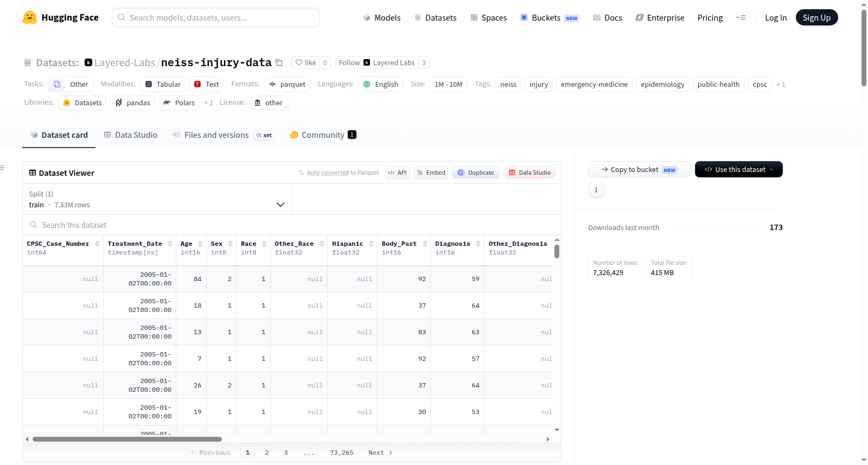
Task: Sort CPSC_Case_Number column
Action: coord(97,244)
